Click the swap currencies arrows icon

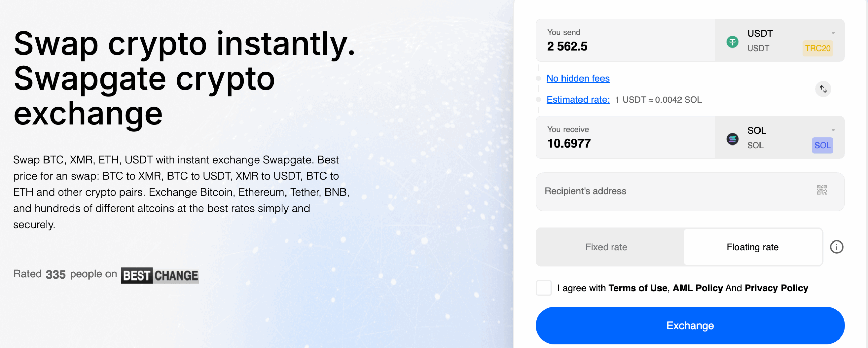point(823,89)
